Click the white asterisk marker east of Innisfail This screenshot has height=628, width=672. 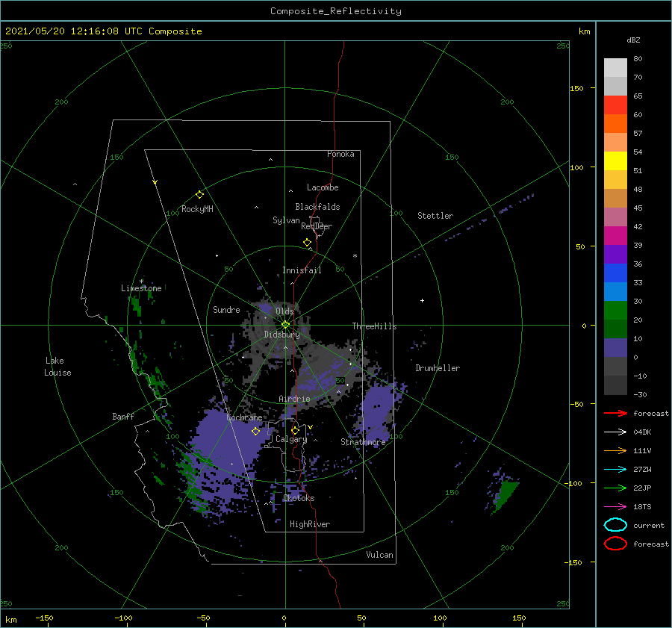pyautogui.click(x=355, y=256)
